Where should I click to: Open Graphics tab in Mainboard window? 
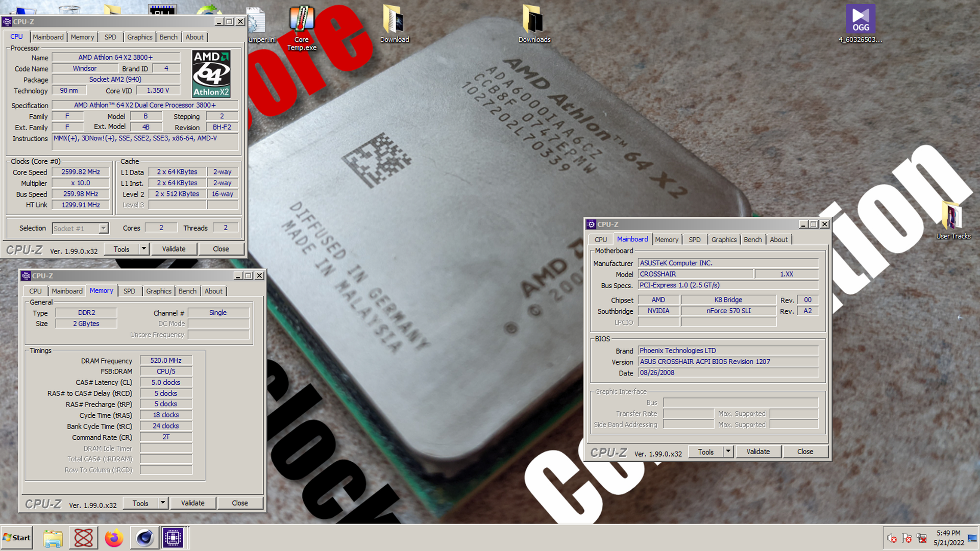[x=724, y=240]
